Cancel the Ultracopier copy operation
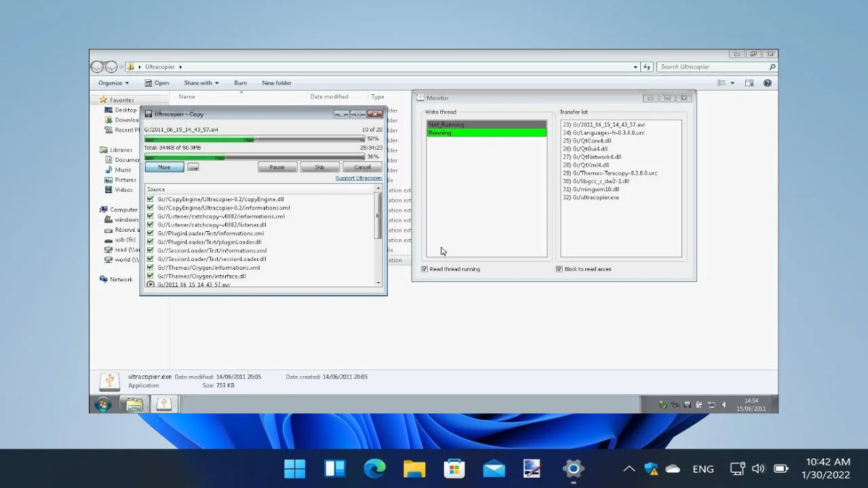 362,167
